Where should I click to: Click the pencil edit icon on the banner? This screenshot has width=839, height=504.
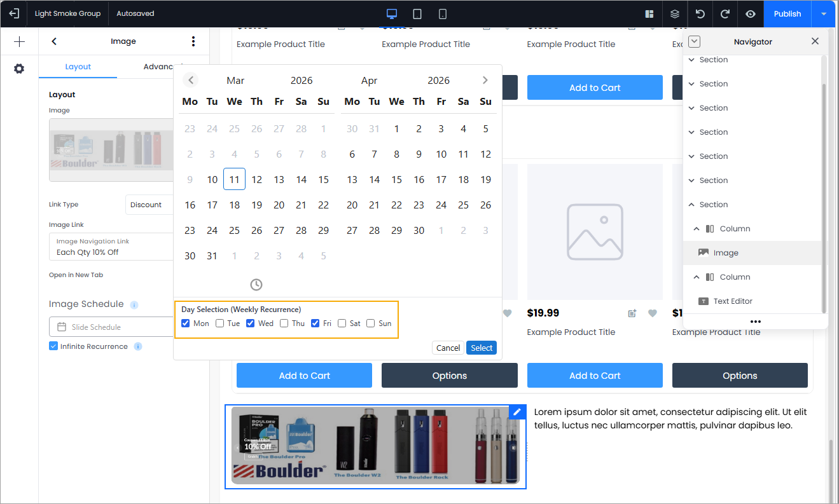coord(517,412)
